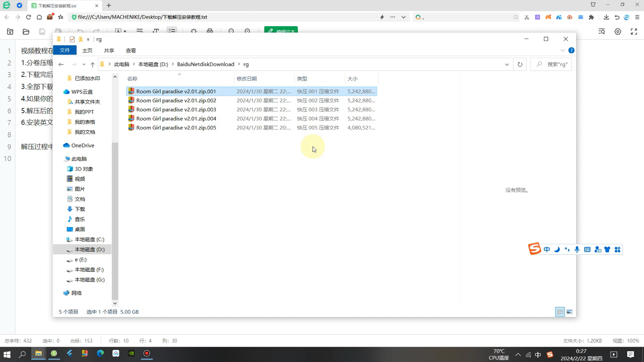Toggle Sogou Chinese/English mode on IME bar
The height and width of the screenshot is (362, 644).
547,250
